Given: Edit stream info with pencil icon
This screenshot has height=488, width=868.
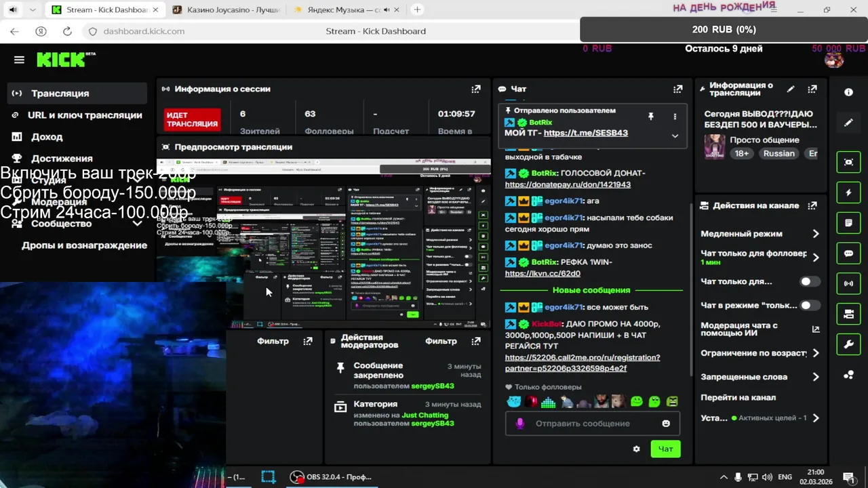Looking at the screenshot, I should (791, 89).
